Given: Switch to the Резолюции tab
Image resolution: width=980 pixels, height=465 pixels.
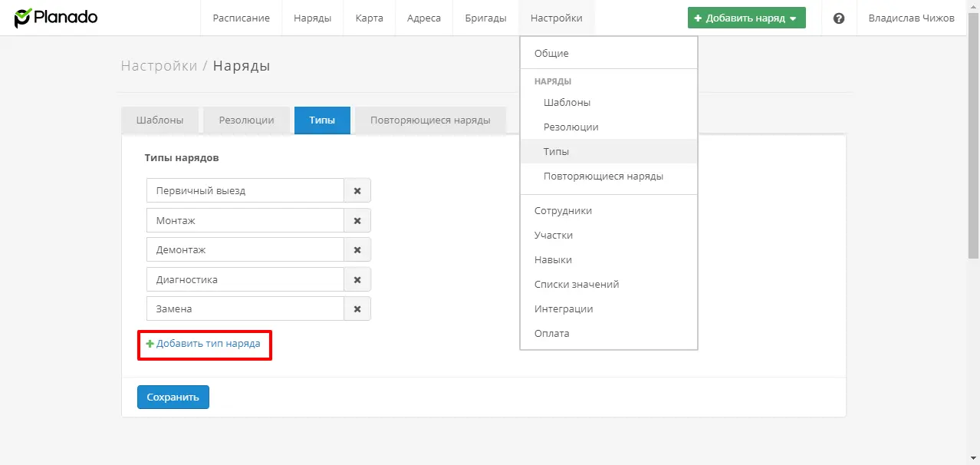Looking at the screenshot, I should [x=246, y=120].
